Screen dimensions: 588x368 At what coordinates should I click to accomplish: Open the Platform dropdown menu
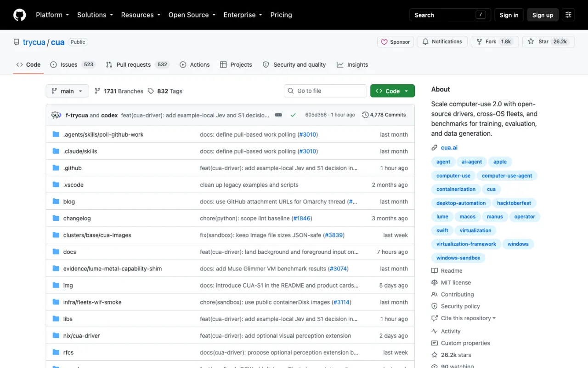[x=52, y=15]
